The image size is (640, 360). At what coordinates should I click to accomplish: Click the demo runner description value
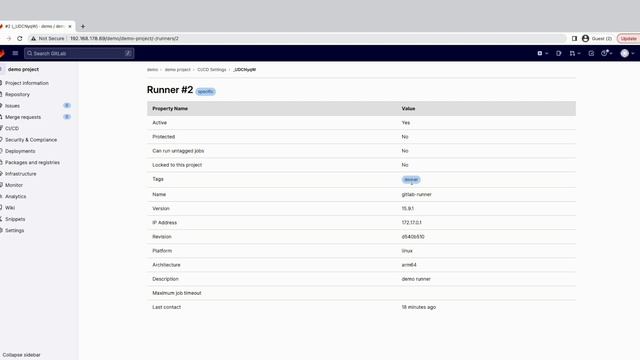[x=416, y=279]
